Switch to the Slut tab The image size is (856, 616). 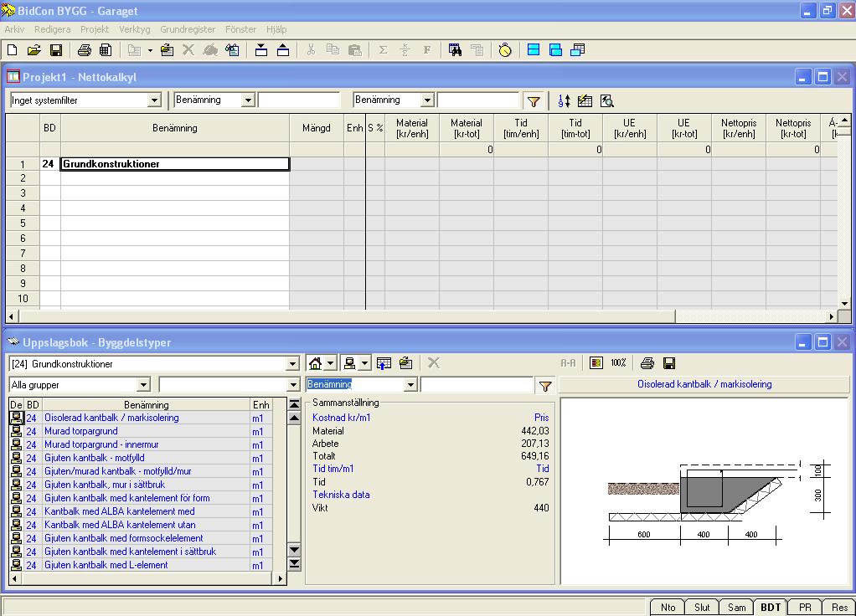click(x=702, y=608)
